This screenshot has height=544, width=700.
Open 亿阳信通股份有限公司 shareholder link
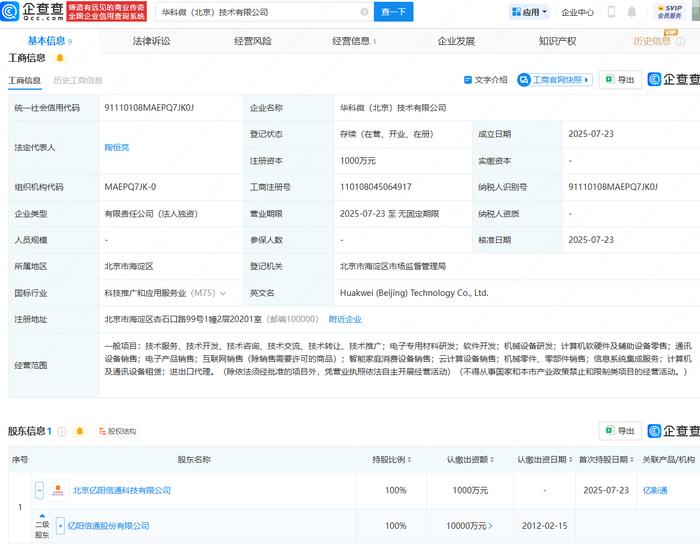tap(108, 526)
